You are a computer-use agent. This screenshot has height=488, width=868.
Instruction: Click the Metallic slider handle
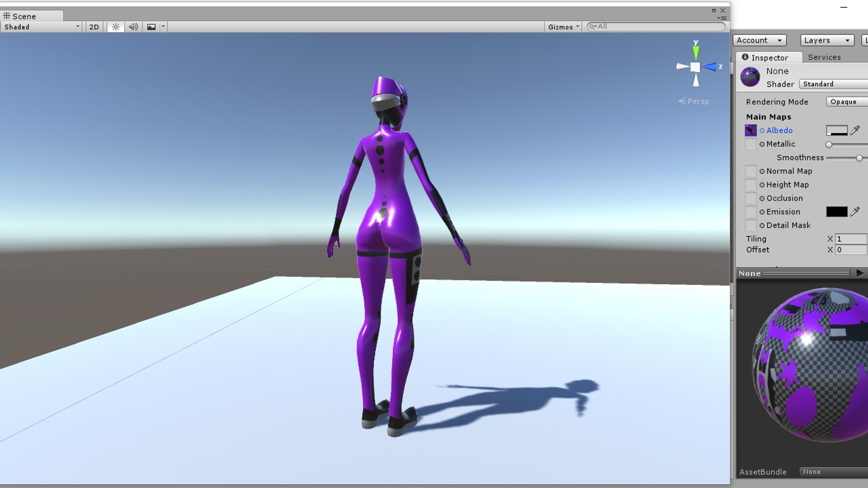tap(829, 145)
